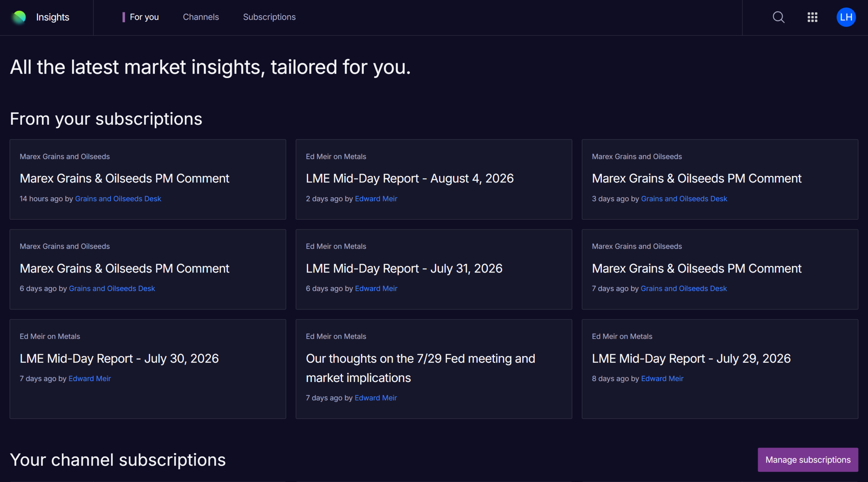Click 'Ed Meir on Metals' above Fed meeting article

336,337
